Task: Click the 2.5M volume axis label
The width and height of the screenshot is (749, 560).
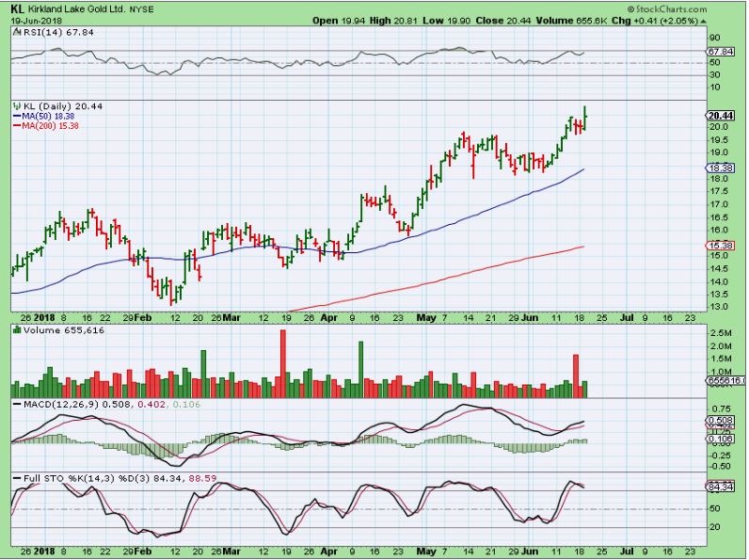Action: point(722,333)
